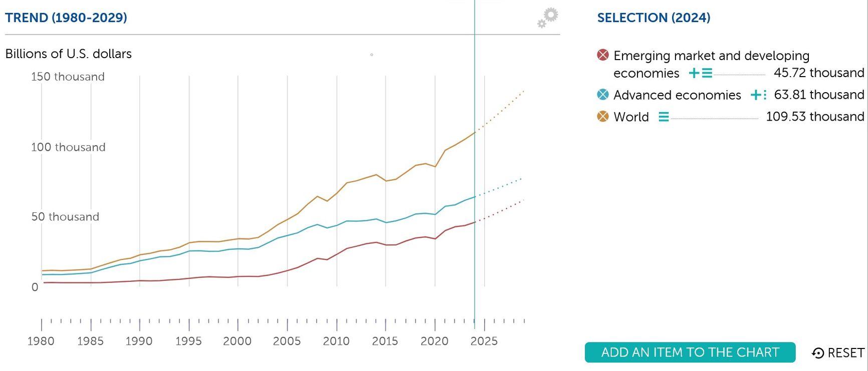Expand Advanced economies using plus icon
Screen dimensions: 868x371
pos(755,95)
